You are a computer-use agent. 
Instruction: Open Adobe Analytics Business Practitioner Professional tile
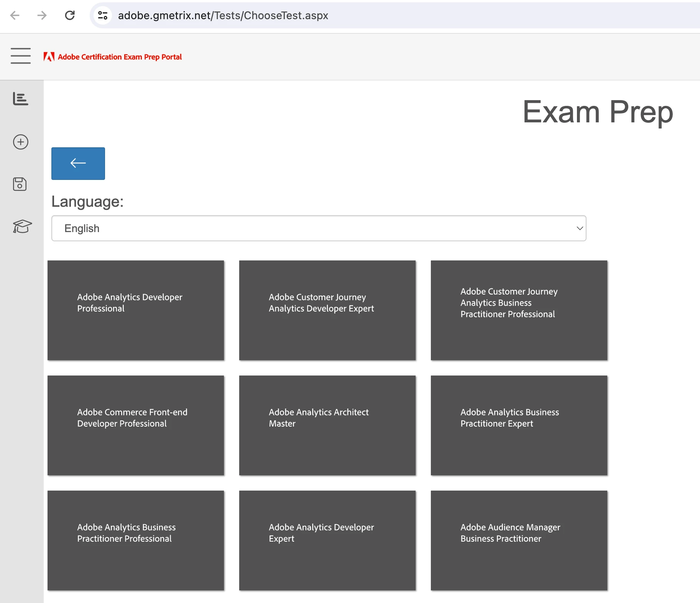click(136, 540)
